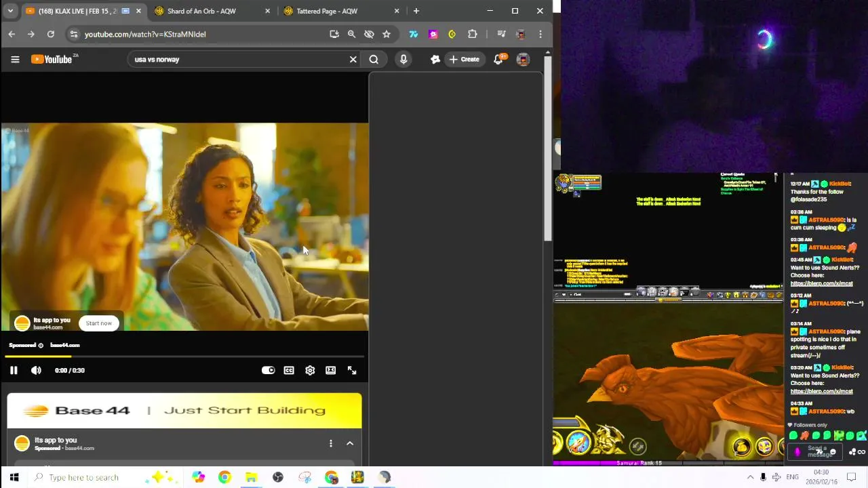Toggle autoplay switch in the player
This screenshot has width=868, height=488.
pos(268,370)
